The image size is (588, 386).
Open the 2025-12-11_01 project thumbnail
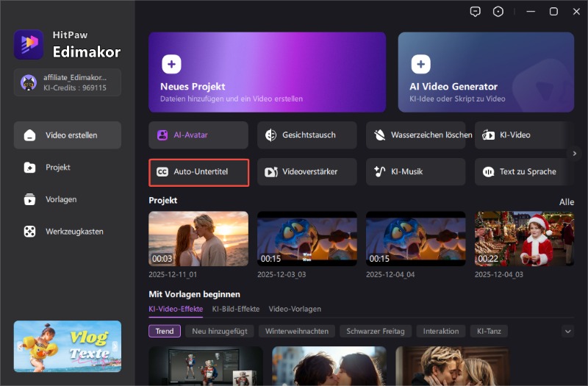point(198,239)
